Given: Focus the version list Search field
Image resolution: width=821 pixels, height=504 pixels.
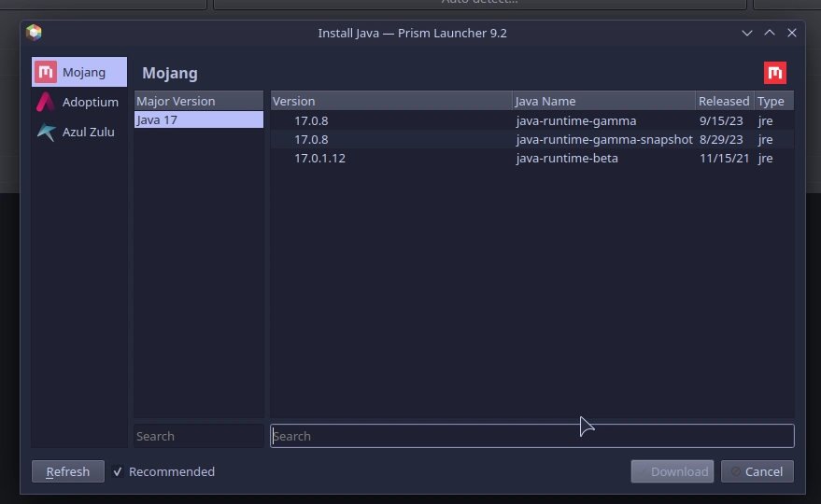Looking at the screenshot, I should [532, 436].
